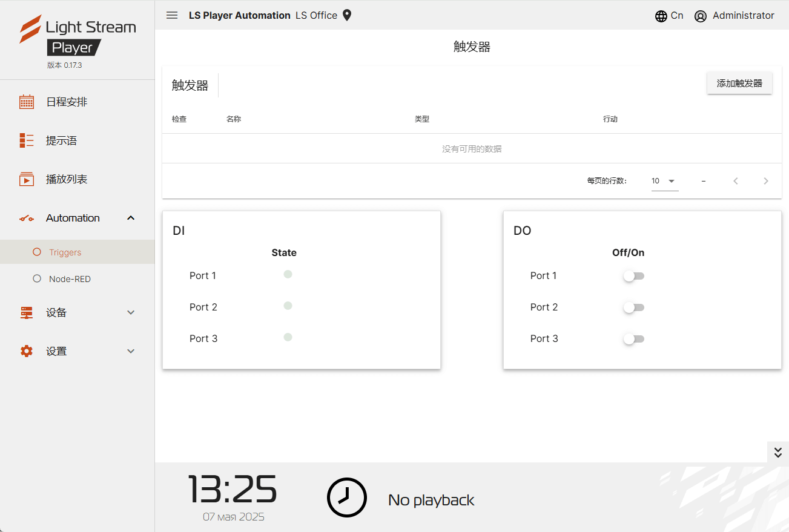This screenshot has width=789, height=532.
Task: Toggle DO Port 2 switch
Action: pos(633,307)
